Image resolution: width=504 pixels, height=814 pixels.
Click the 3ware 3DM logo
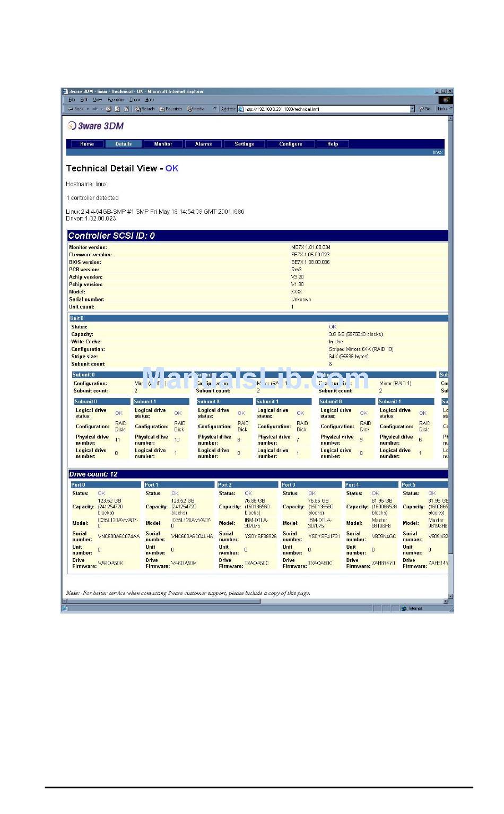(x=95, y=126)
